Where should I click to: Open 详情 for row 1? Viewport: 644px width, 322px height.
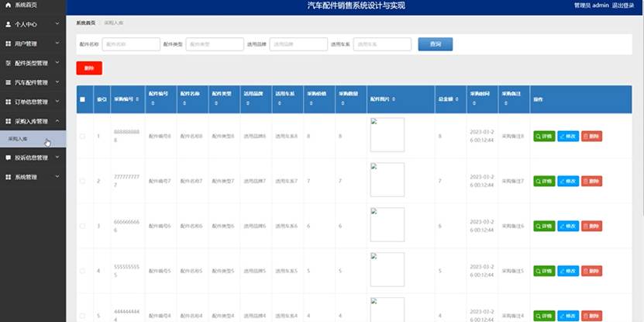coord(544,136)
